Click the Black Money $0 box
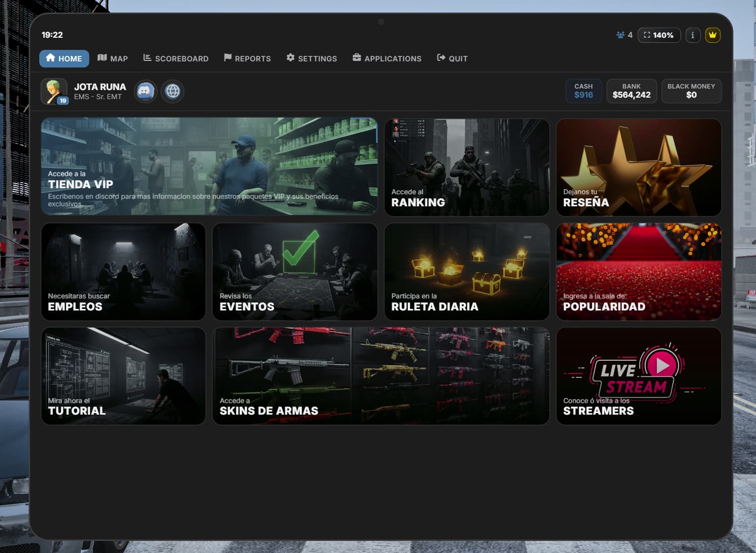The image size is (756, 553). (x=691, y=91)
